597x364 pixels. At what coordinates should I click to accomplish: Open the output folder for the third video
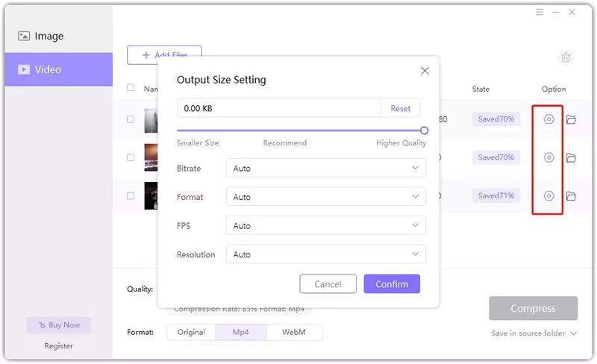(x=571, y=196)
